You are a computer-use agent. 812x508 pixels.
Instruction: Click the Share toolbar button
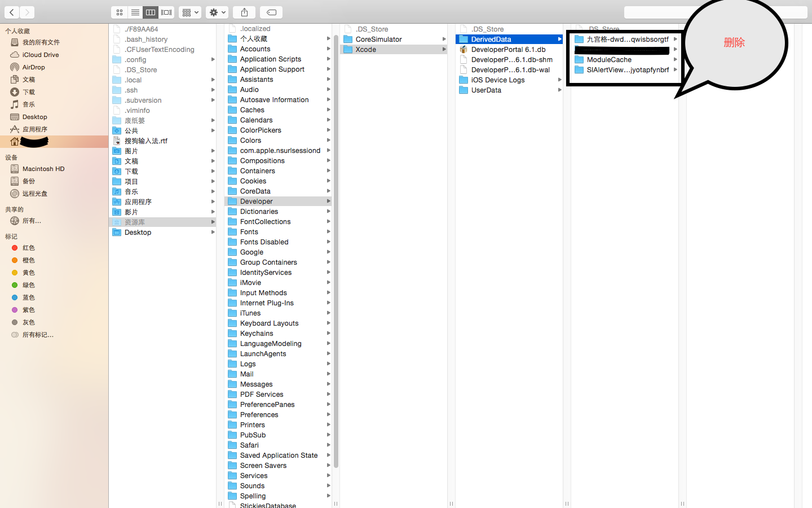pyautogui.click(x=244, y=12)
